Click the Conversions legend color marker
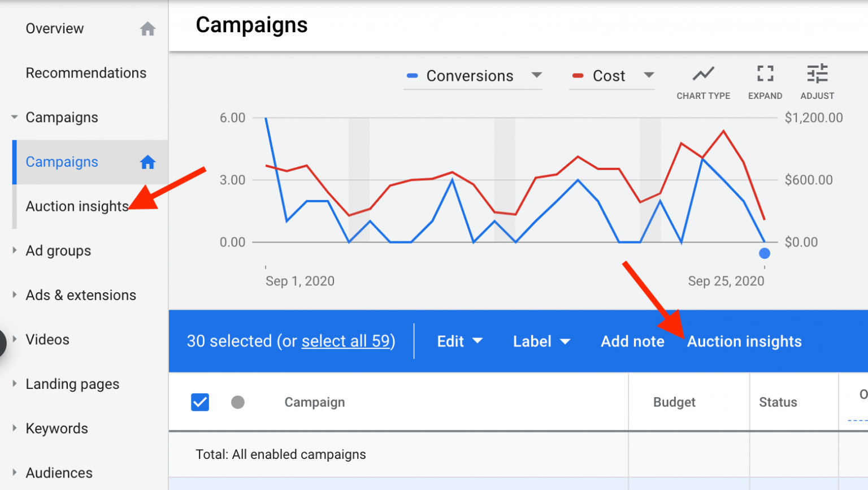Screen dimensions: 868x490 412,75
